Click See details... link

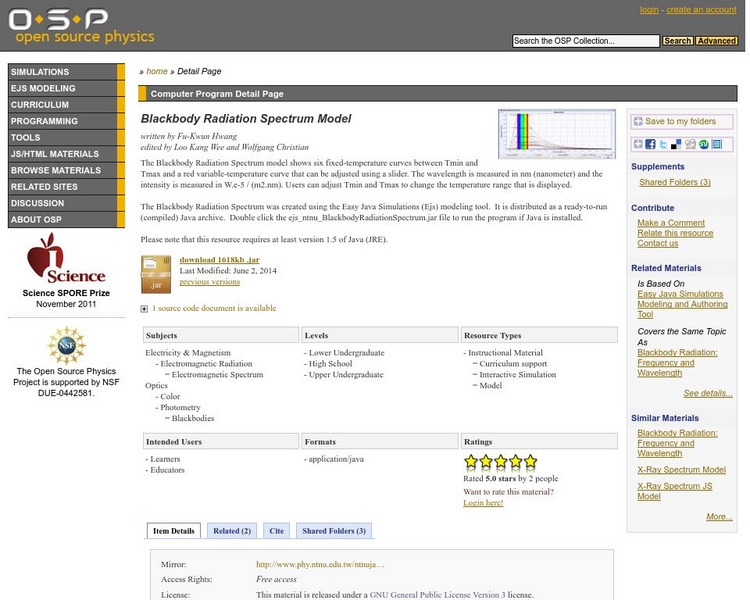tap(708, 393)
